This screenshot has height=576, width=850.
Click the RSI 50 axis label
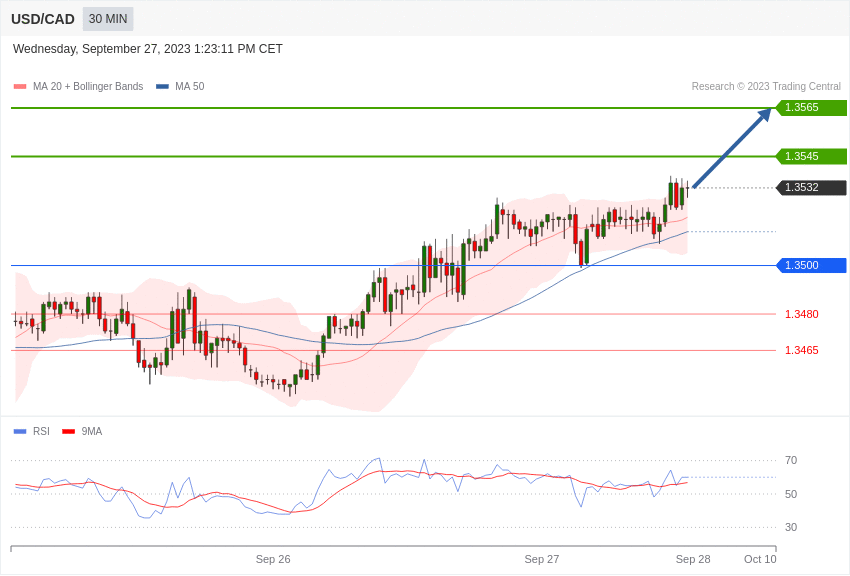pos(791,494)
